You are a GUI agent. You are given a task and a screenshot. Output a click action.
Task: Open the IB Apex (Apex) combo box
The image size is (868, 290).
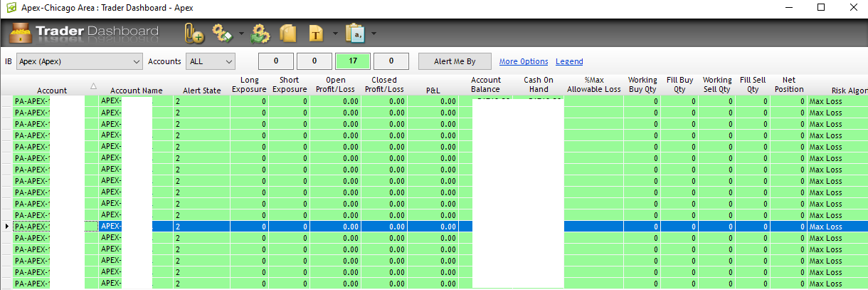coord(79,61)
